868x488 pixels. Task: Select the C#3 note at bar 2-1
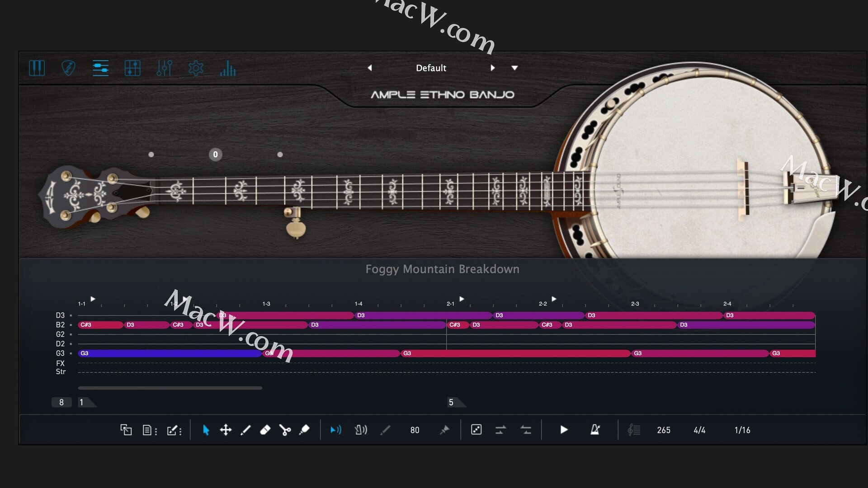(458, 325)
